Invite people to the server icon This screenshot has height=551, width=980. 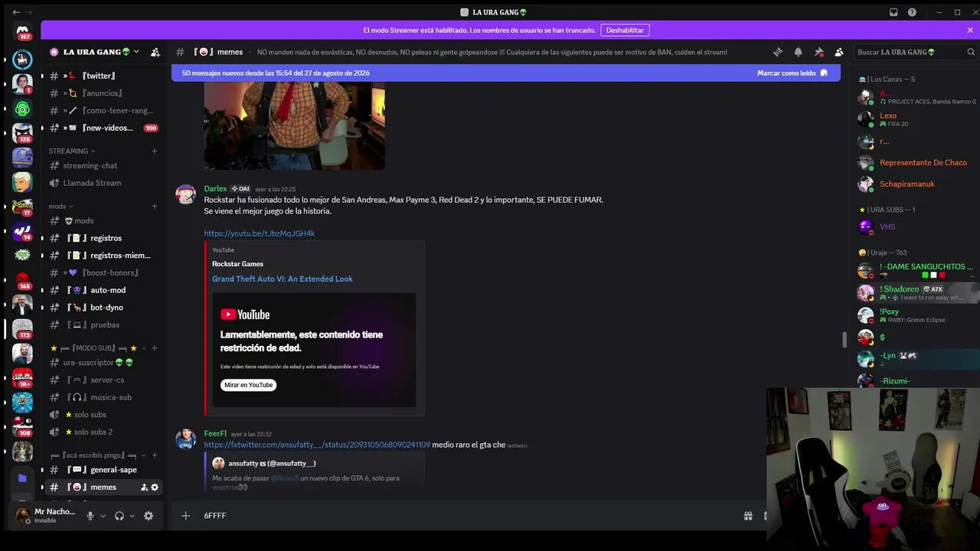155,52
